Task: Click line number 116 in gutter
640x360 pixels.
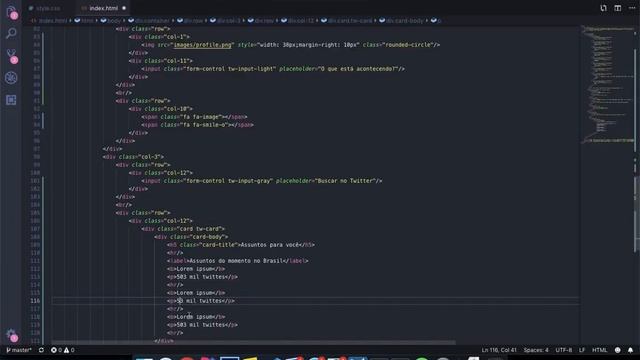Action: [x=36, y=301]
